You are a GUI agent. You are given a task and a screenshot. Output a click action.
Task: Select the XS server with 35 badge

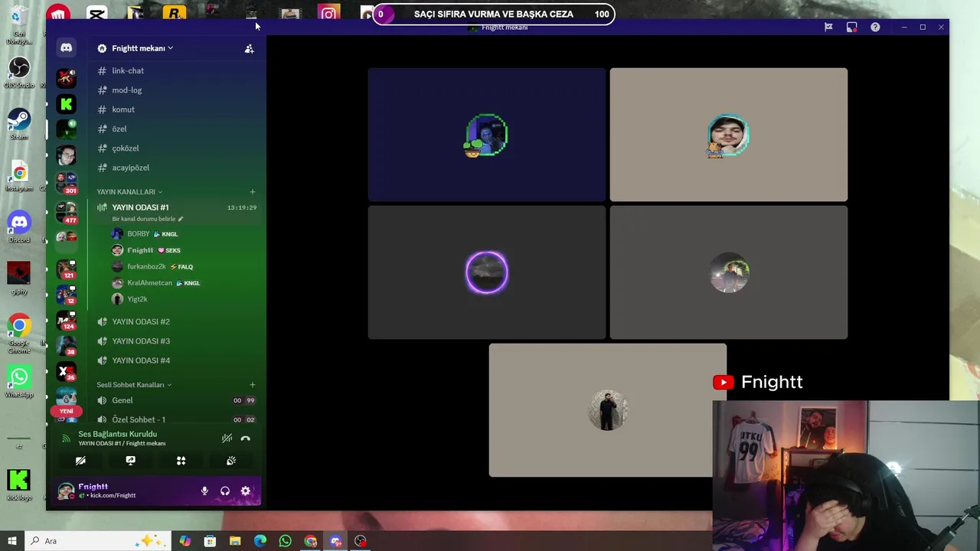click(x=67, y=372)
